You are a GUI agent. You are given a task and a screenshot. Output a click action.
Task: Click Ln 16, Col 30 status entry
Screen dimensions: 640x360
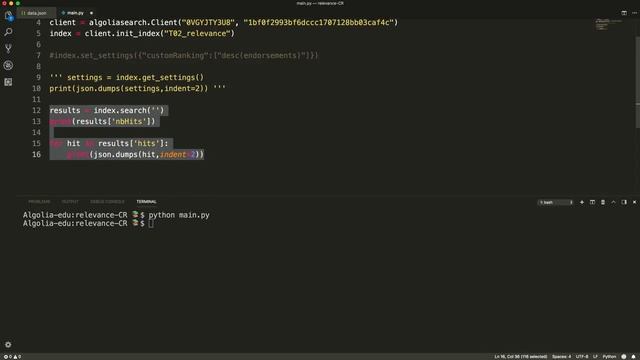(520, 357)
